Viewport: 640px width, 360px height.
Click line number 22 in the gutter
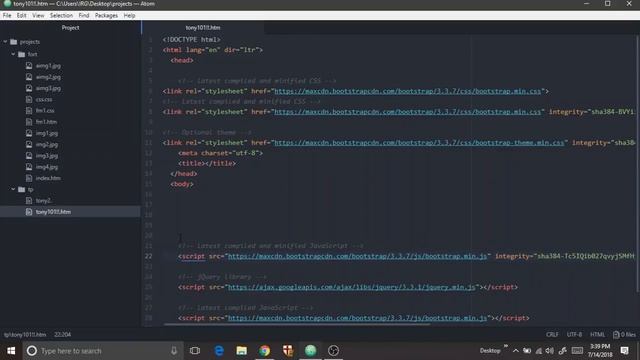[148, 256]
